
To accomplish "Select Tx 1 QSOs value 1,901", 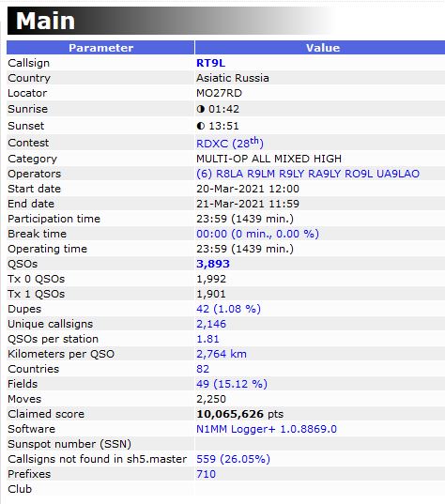I will pyautogui.click(x=211, y=294).
